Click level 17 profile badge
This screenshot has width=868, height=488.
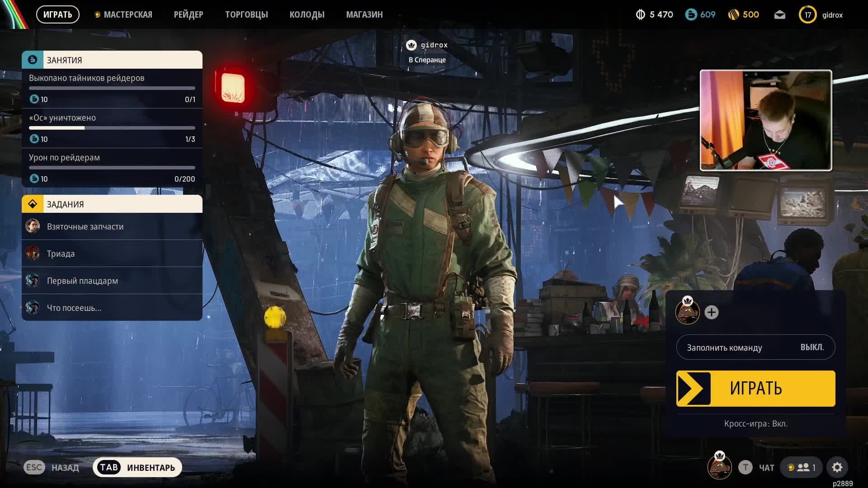(x=807, y=15)
